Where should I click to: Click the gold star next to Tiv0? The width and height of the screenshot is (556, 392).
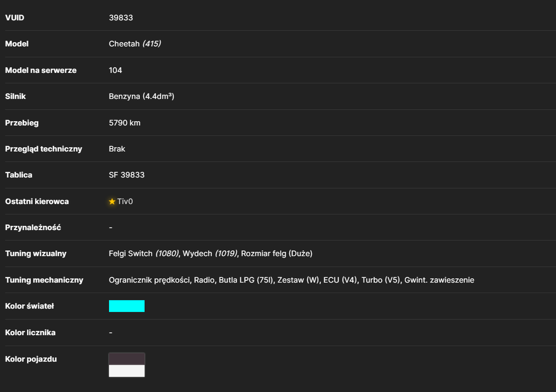tap(112, 201)
